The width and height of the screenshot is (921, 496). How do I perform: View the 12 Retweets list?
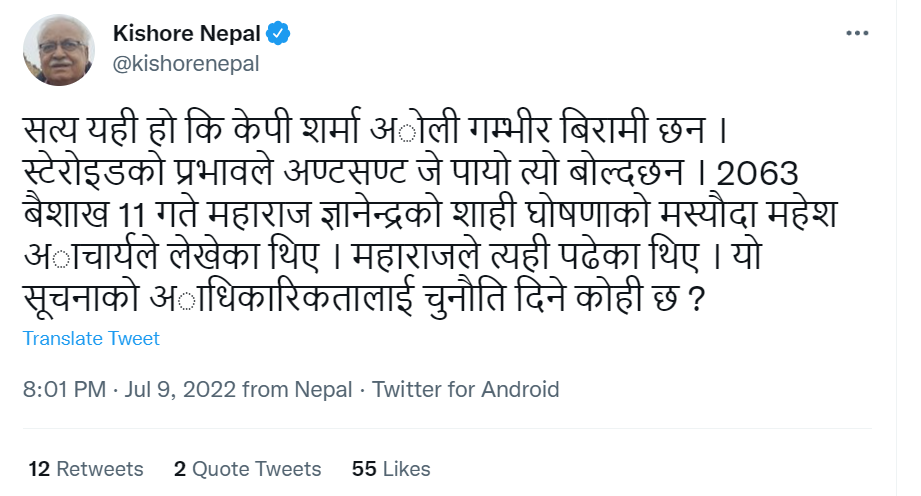(x=86, y=468)
